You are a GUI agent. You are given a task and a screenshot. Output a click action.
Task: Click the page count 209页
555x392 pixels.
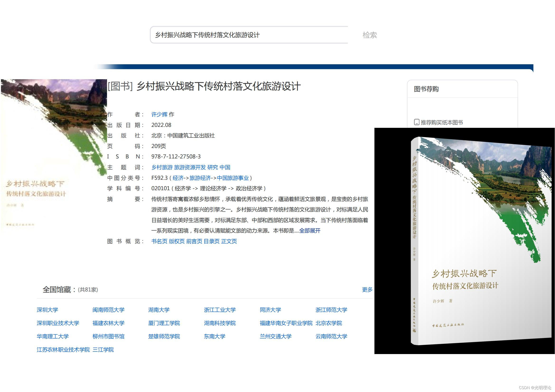[159, 146]
